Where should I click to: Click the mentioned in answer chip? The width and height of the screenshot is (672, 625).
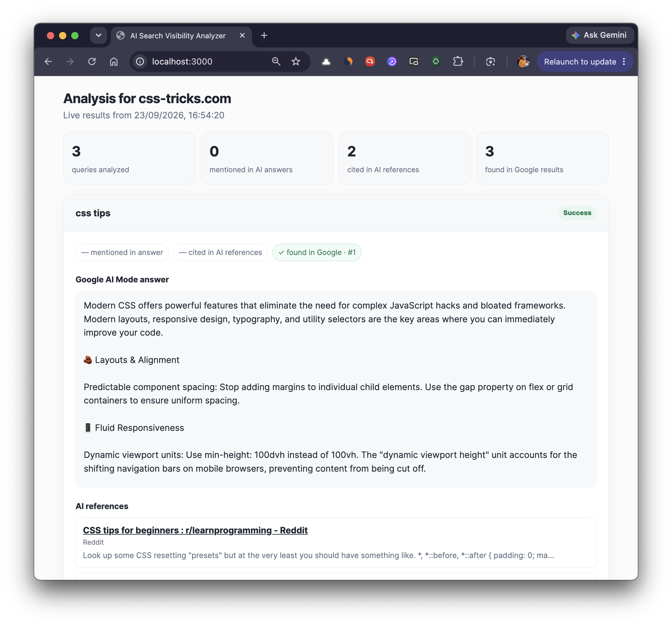pyautogui.click(x=122, y=252)
